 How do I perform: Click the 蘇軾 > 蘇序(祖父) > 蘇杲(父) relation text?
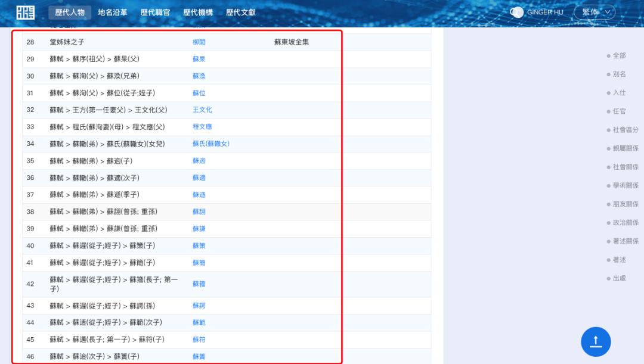[x=94, y=59]
